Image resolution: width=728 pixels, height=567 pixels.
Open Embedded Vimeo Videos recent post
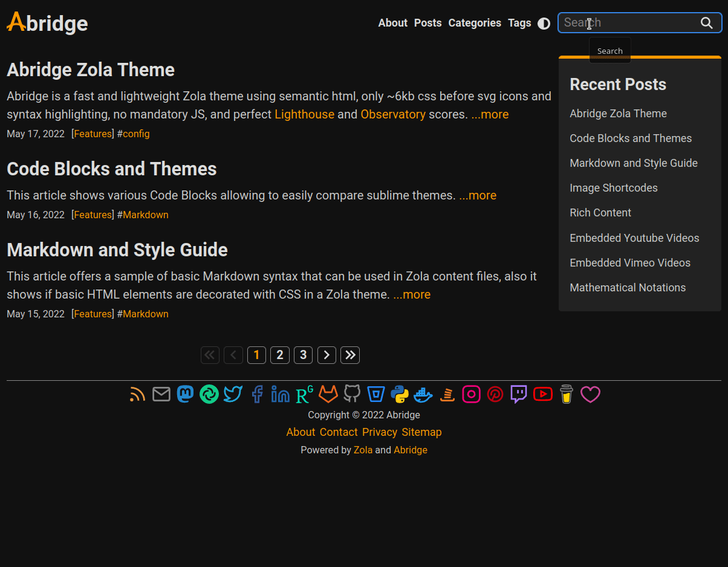[x=630, y=263]
